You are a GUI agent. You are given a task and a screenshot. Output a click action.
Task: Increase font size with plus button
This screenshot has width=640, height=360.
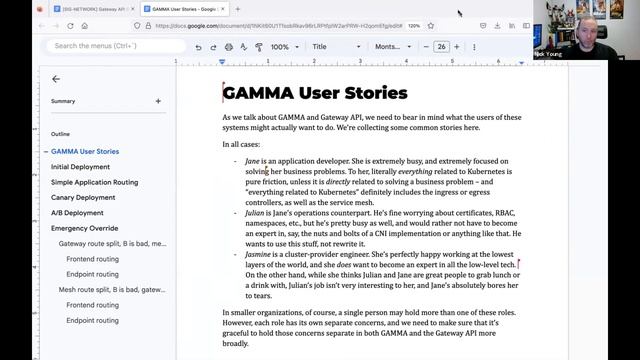pos(457,47)
